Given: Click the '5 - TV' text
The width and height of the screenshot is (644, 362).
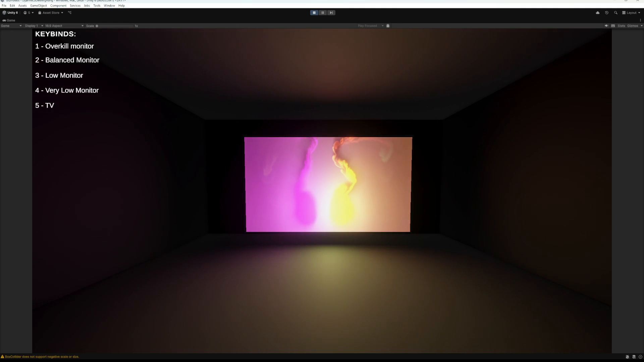Looking at the screenshot, I should tap(45, 106).
